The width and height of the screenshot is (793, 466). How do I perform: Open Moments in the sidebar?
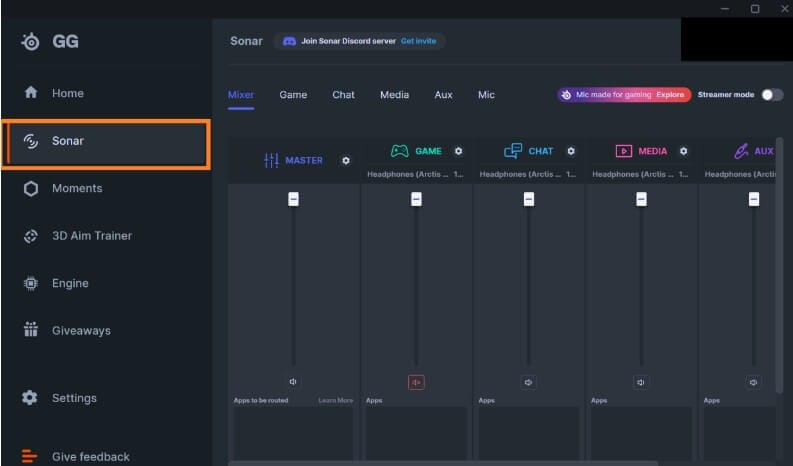(63, 188)
